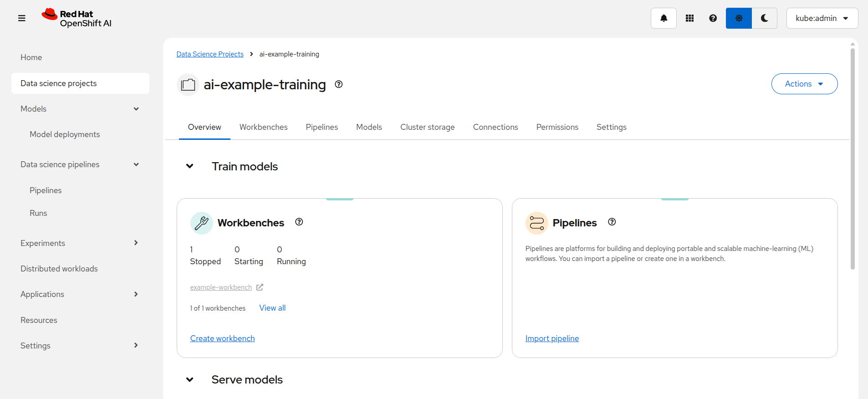This screenshot has height=399, width=868.
Task: Click help icon next to ai-example-training title
Action: (339, 84)
